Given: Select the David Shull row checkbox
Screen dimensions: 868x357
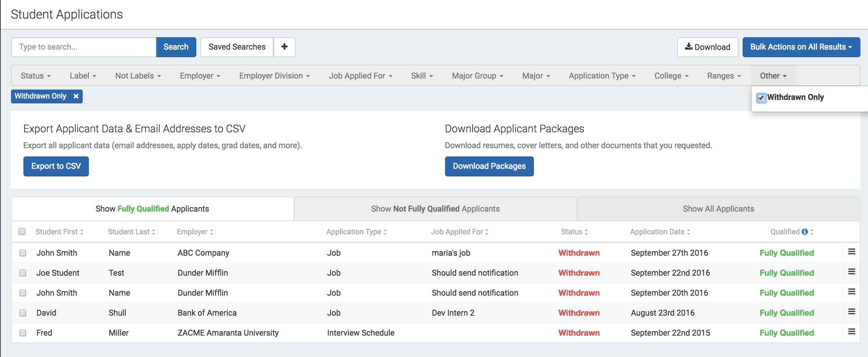Looking at the screenshot, I should point(23,313).
